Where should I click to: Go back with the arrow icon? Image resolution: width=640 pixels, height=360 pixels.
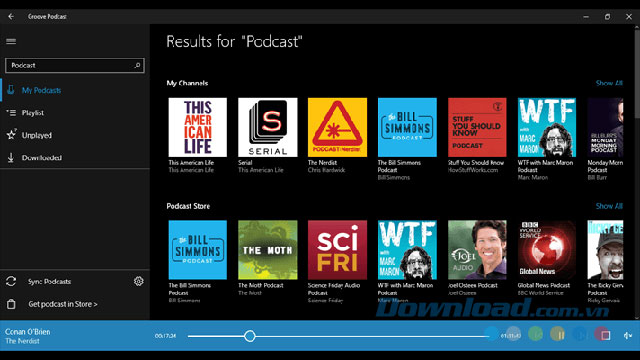[11, 16]
